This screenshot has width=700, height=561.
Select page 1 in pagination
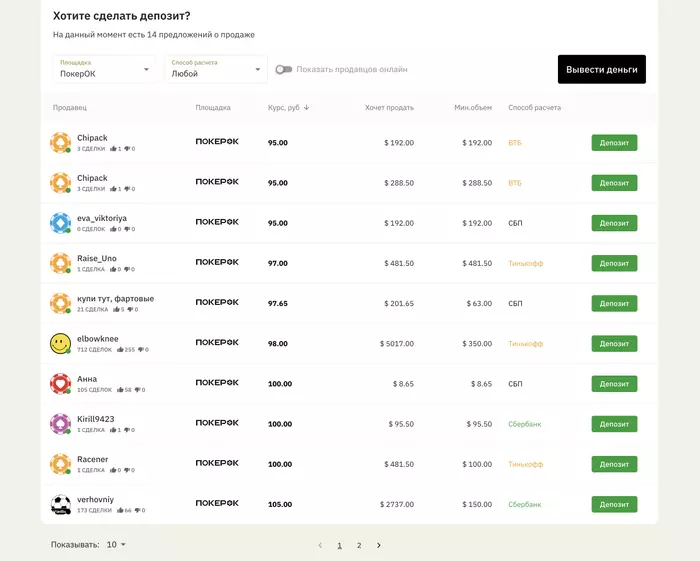pos(339,545)
